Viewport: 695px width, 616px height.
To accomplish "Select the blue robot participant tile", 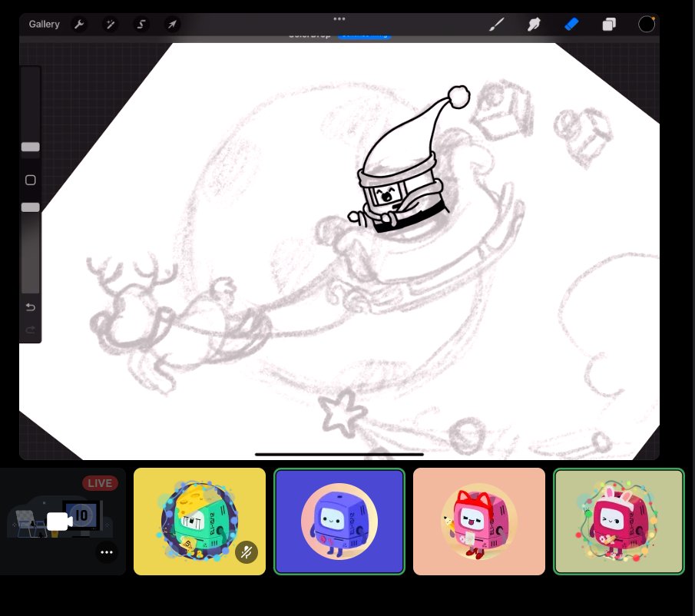I will pyautogui.click(x=339, y=522).
